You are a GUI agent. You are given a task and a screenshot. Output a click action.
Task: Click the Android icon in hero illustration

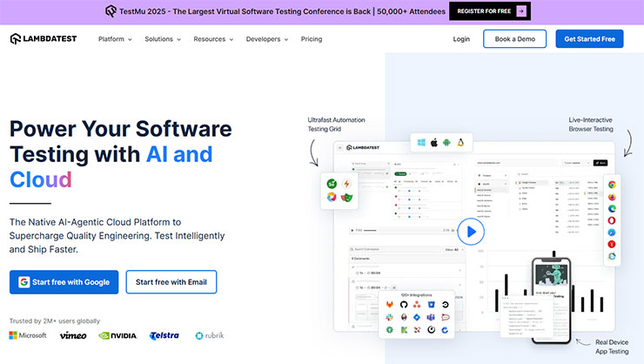pos(446,143)
